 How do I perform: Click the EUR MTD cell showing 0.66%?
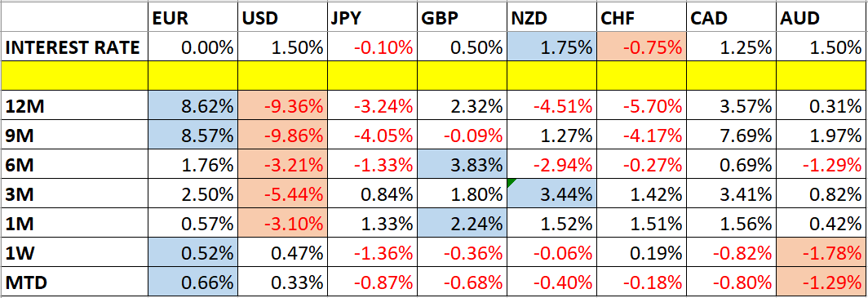(193, 282)
